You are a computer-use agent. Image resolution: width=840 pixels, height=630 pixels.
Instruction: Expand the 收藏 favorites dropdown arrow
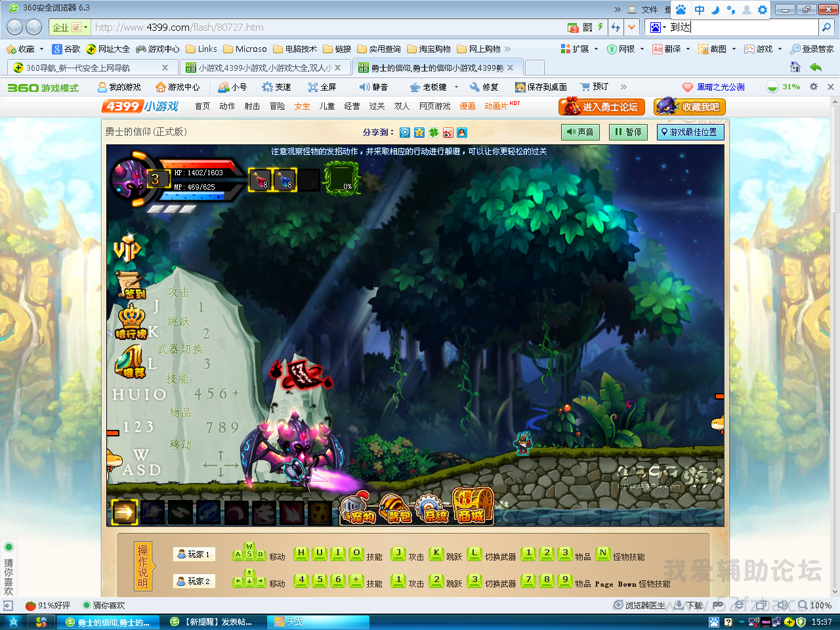(41, 49)
